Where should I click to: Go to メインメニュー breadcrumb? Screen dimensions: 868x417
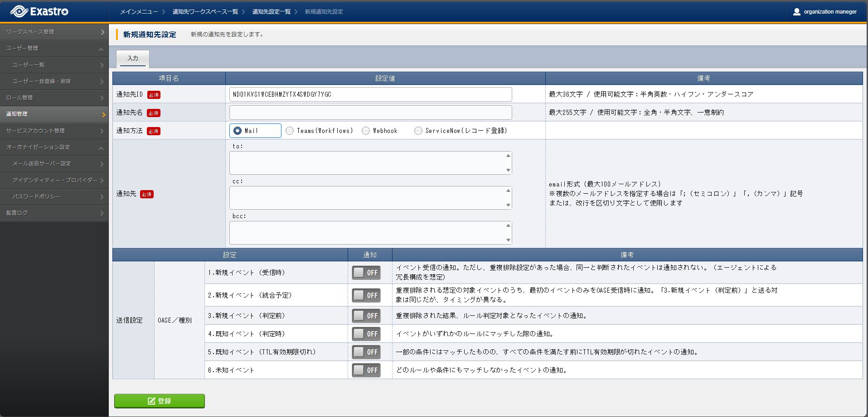tap(139, 12)
